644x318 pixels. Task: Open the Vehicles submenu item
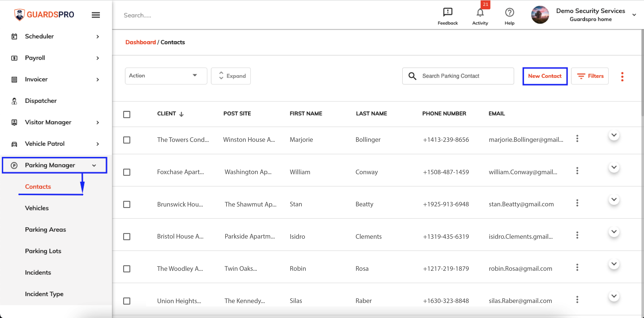(x=37, y=208)
